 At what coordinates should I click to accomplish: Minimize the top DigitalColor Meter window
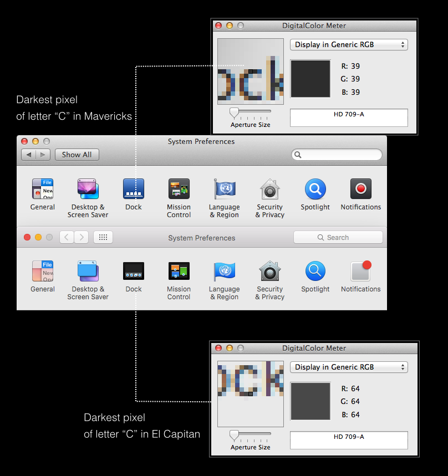230,25
